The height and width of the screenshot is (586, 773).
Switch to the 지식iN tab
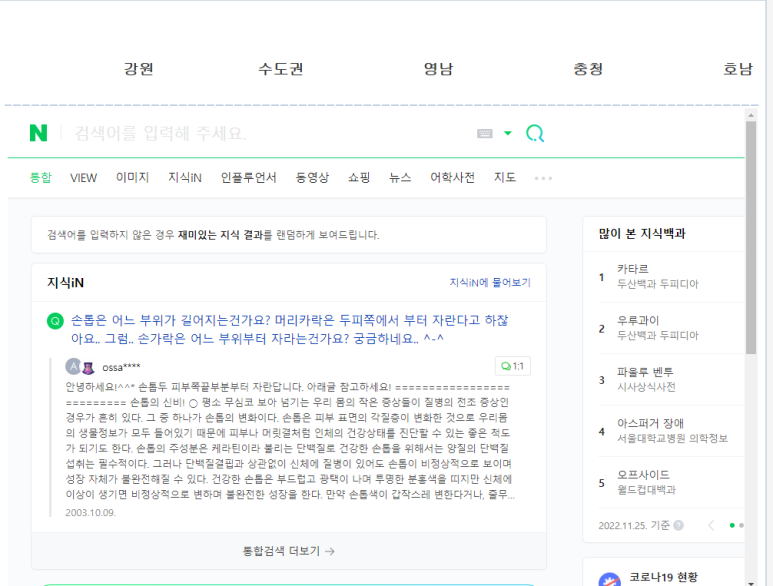pyautogui.click(x=185, y=177)
